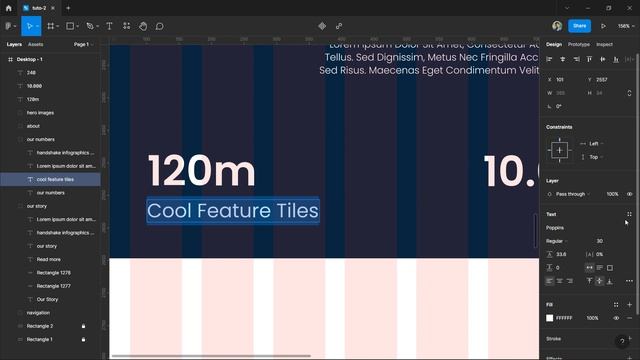Click the fill color swatch FFFFFF
This screenshot has width=640, height=360.
549,318
